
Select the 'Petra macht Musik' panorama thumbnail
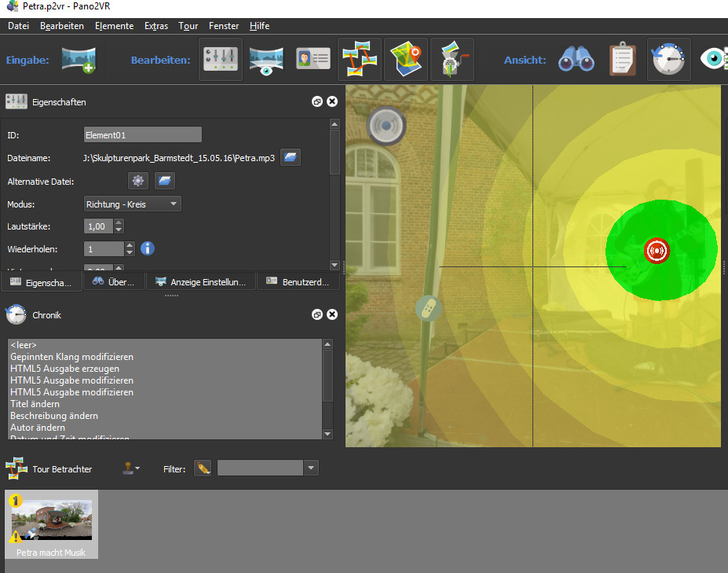pos(51,523)
